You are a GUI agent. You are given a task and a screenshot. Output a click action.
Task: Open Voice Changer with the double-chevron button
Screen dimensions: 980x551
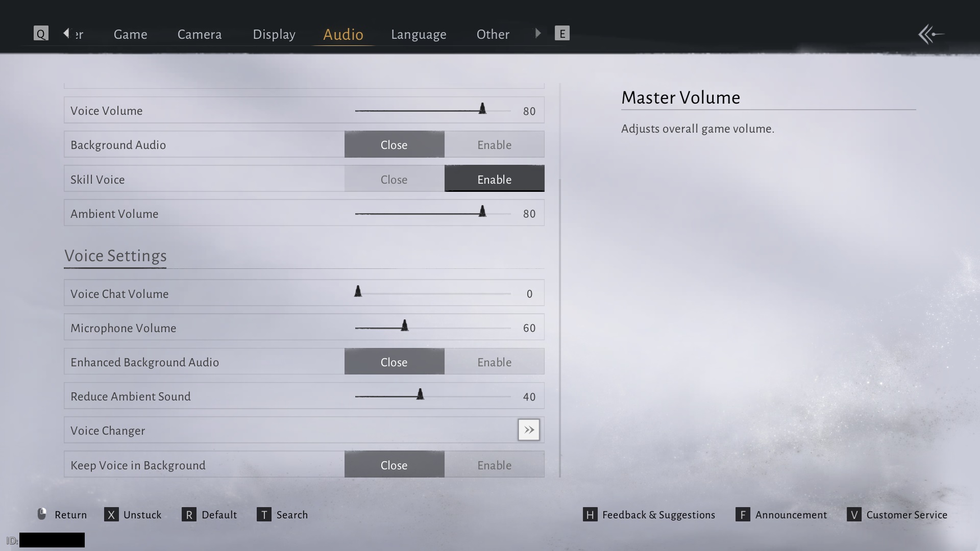(529, 430)
